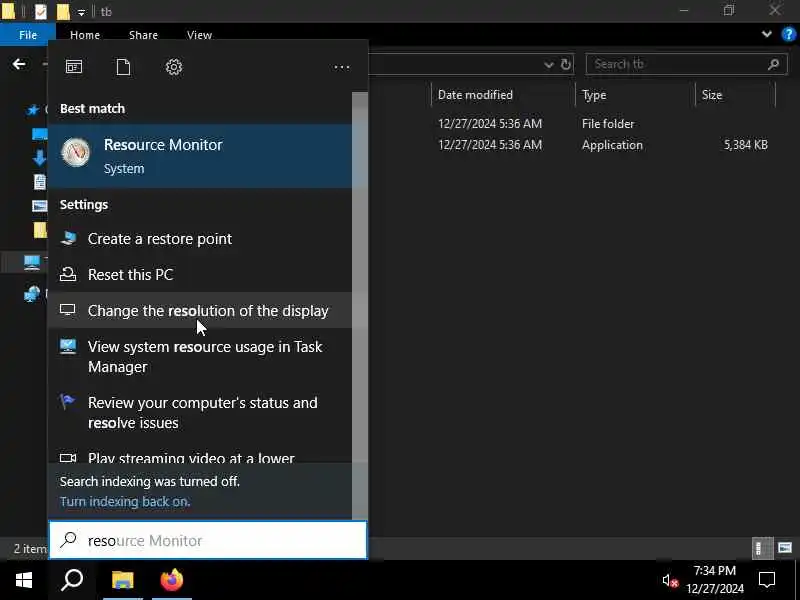The width and height of the screenshot is (800, 600).
Task: Select This PC icon in navigation pane
Action: coord(32,263)
